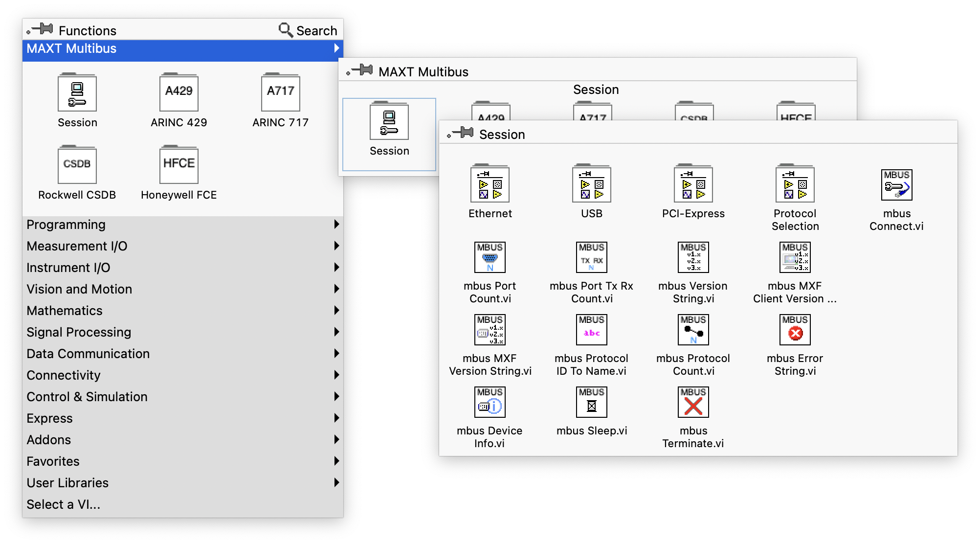Select mbus Protocol ID To Name.vi
Viewport: 980px width, 544px height.
click(592, 330)
